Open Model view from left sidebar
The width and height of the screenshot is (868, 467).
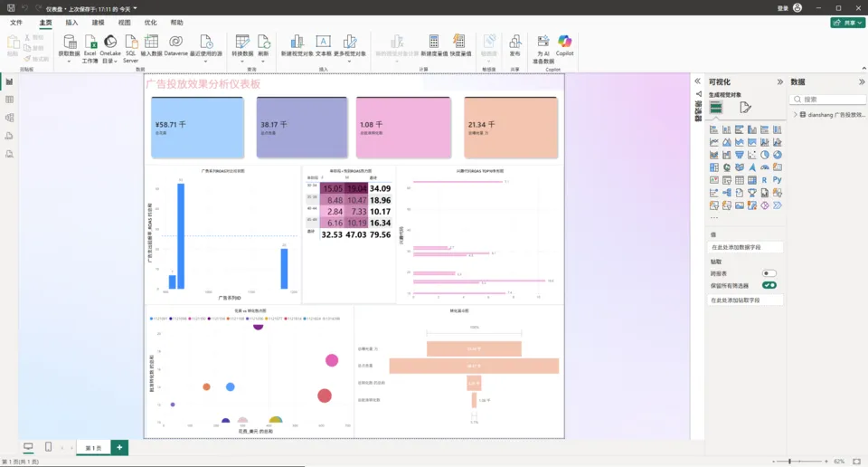9,118
